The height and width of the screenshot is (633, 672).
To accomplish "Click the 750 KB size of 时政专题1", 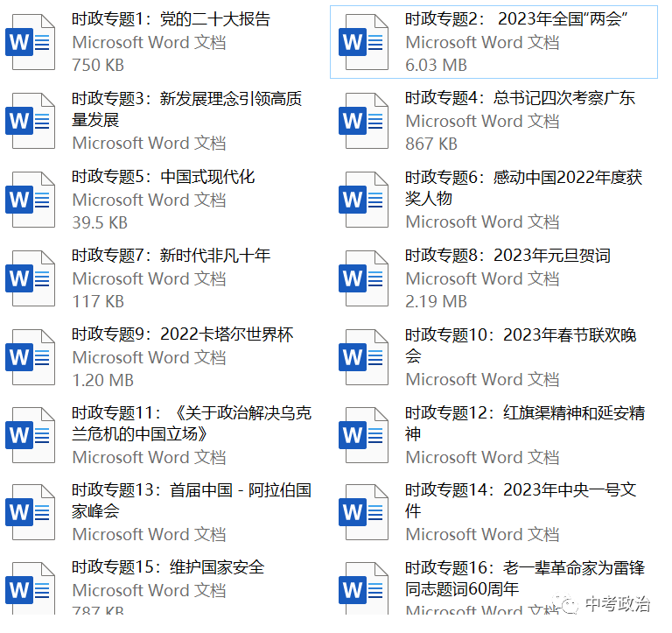I will [x=98, y=65].
